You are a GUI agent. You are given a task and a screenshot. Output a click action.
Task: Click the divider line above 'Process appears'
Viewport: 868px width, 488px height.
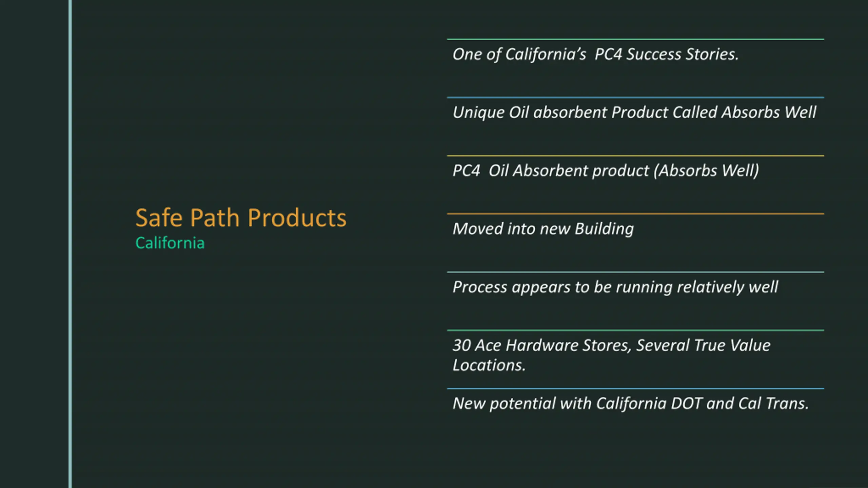(x=635, y=272)
